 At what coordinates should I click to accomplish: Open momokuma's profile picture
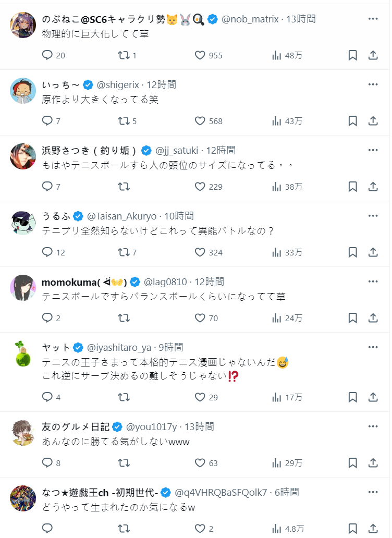[23, 288]
